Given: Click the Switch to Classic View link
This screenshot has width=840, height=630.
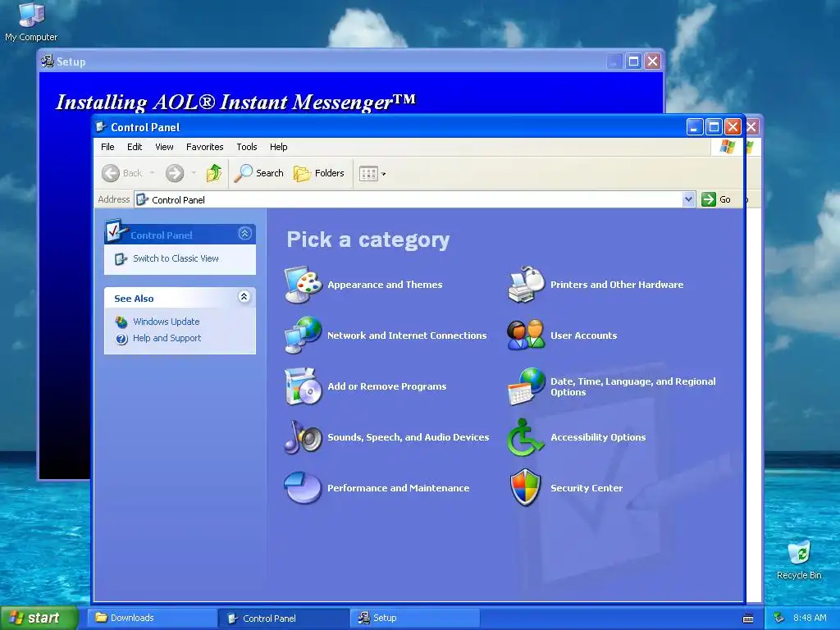Looking at the screenshot, I should click(176, 258).
